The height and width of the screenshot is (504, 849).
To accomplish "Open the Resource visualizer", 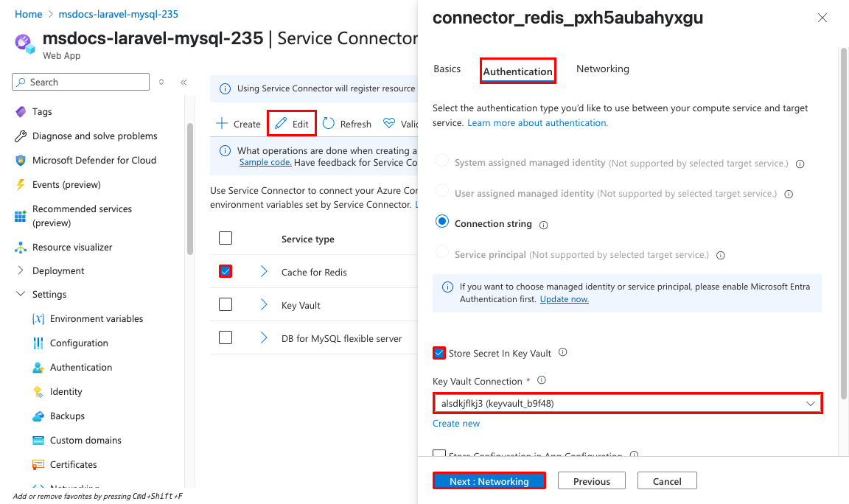I will (x=74, y=247).
